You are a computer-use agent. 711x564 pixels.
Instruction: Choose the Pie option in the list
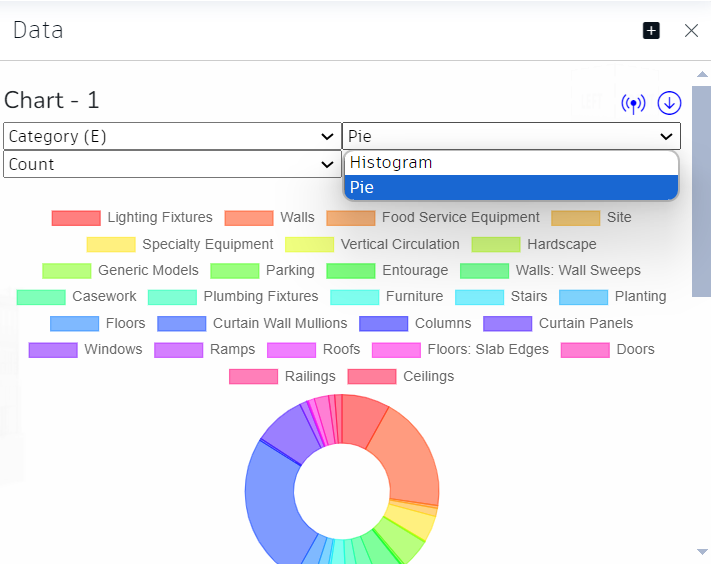pyautogui.click(x=511, y=187)
